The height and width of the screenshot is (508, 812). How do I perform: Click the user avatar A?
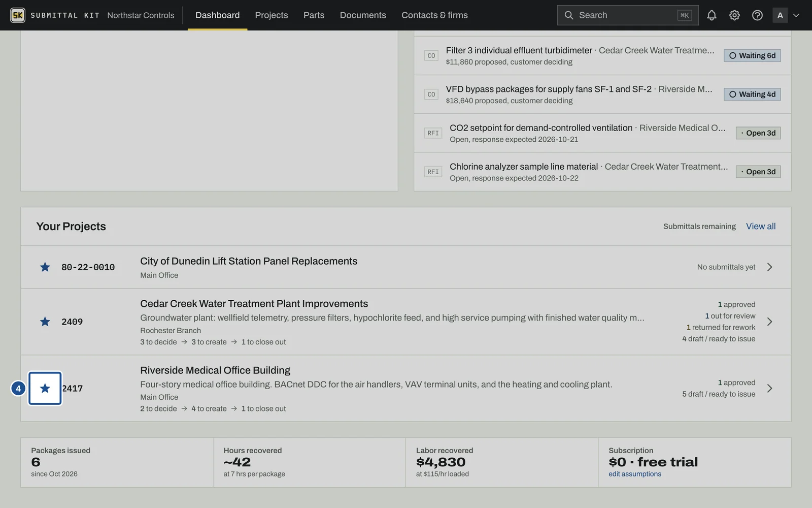tap(780, 15)
